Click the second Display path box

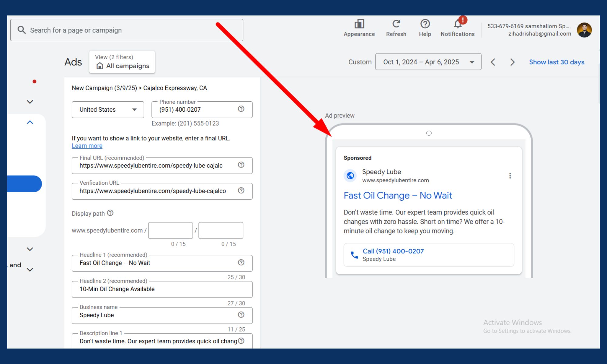click(221, 231)
